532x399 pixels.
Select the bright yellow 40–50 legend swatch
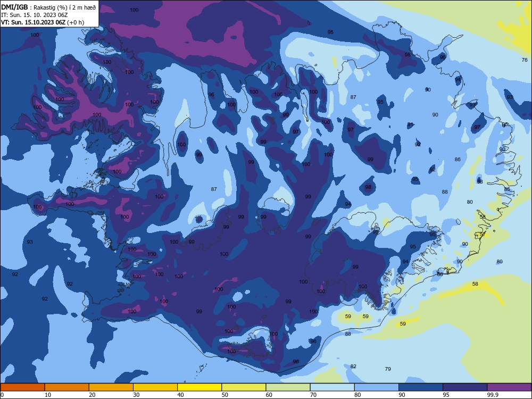pyautogui.click(x=199, y=387)
